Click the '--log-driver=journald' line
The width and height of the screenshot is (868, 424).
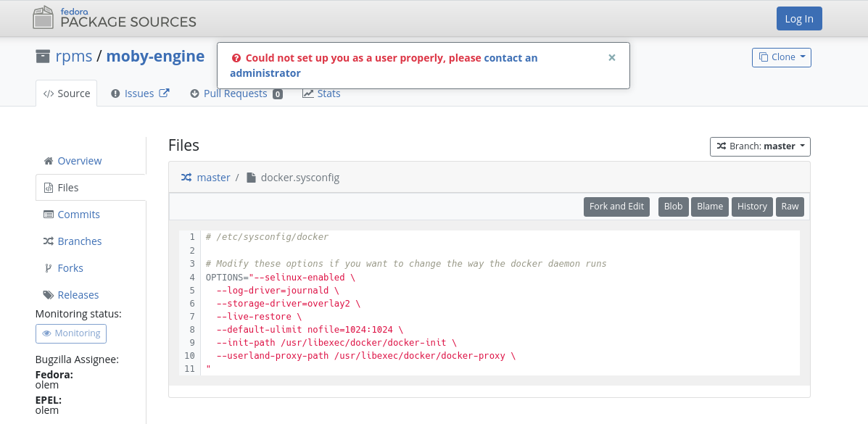click(x=278, y=290)
